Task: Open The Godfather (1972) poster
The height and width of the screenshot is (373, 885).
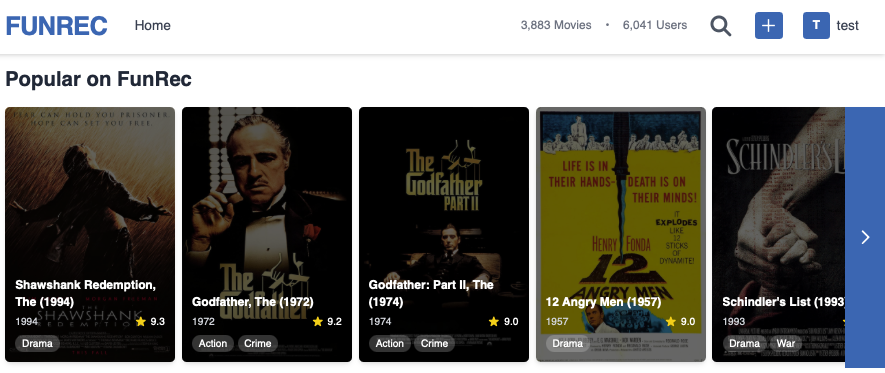Action: [266, 234]
